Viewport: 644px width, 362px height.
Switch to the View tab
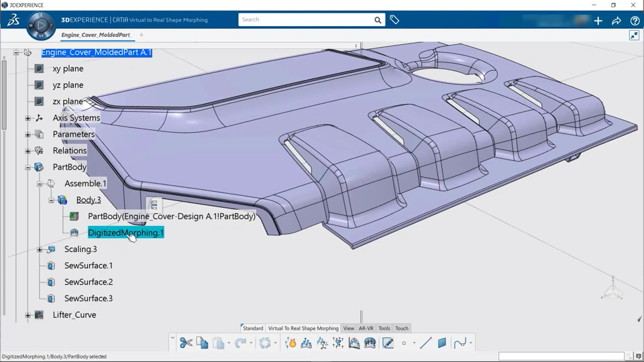(349, 328)
